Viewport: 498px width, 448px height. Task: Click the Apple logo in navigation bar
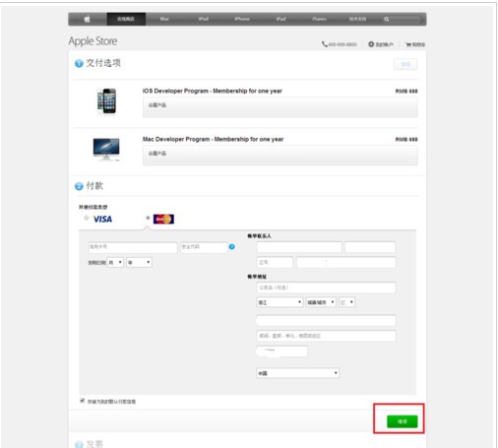(x=88, y=19)
